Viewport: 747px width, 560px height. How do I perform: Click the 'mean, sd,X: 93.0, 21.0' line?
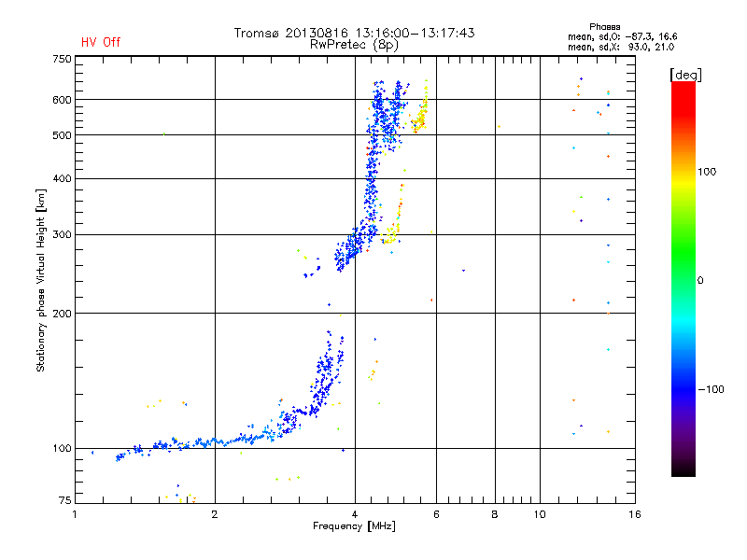621,47
